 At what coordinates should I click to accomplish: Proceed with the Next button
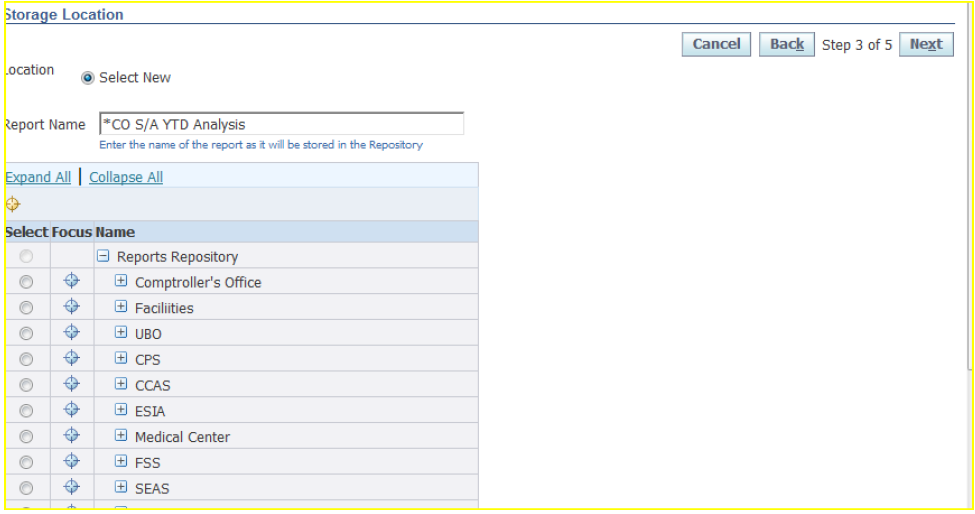926,44
